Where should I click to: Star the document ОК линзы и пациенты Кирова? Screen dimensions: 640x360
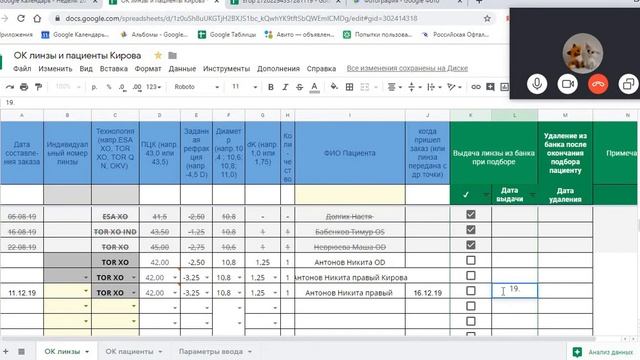[x=158, y=55]
